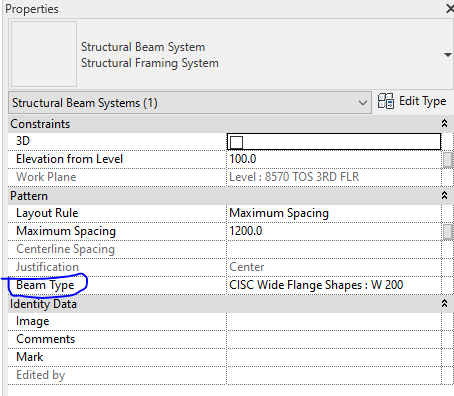
Task: Click the Edit Type button label
Action: click(x=422, y=101)
